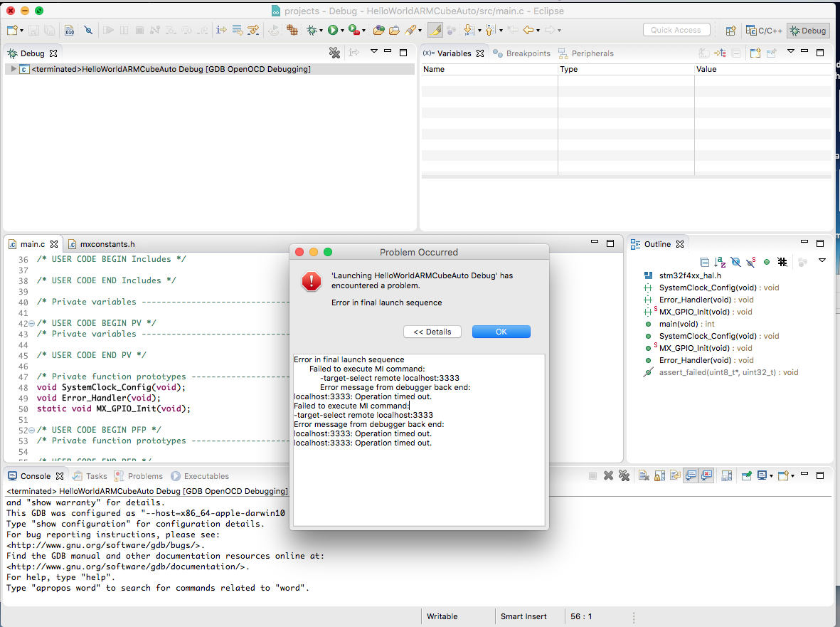Open the Executables tab

point(200,476)
